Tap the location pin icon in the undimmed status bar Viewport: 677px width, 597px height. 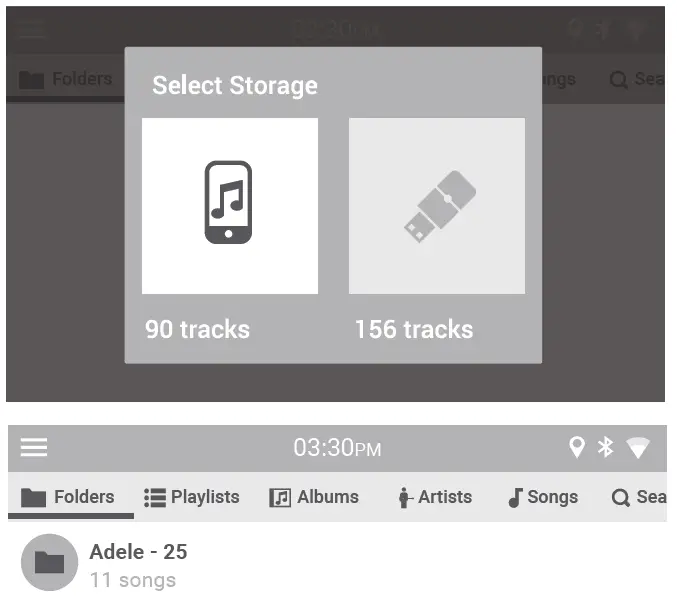pyautogui.click(x=576, y=447)
